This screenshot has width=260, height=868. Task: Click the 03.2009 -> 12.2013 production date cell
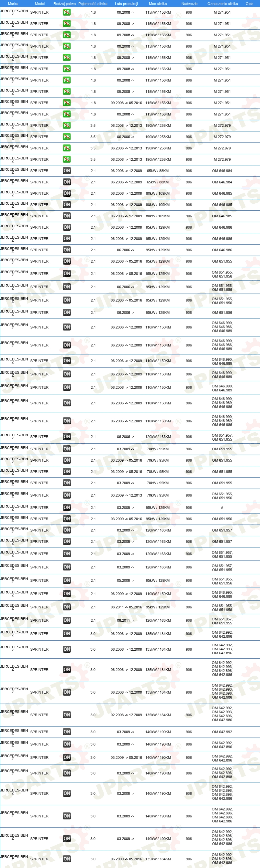point(126,495)
